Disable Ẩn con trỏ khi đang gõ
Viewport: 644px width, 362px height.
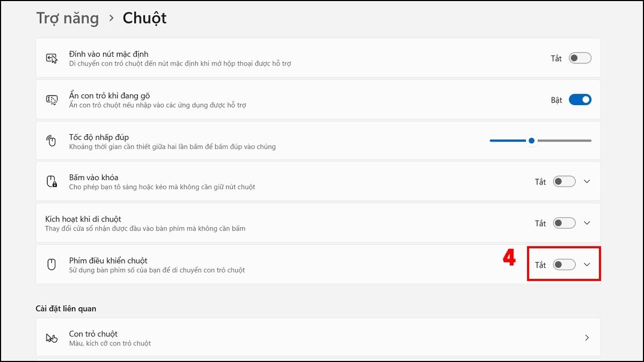pos(580,99)
